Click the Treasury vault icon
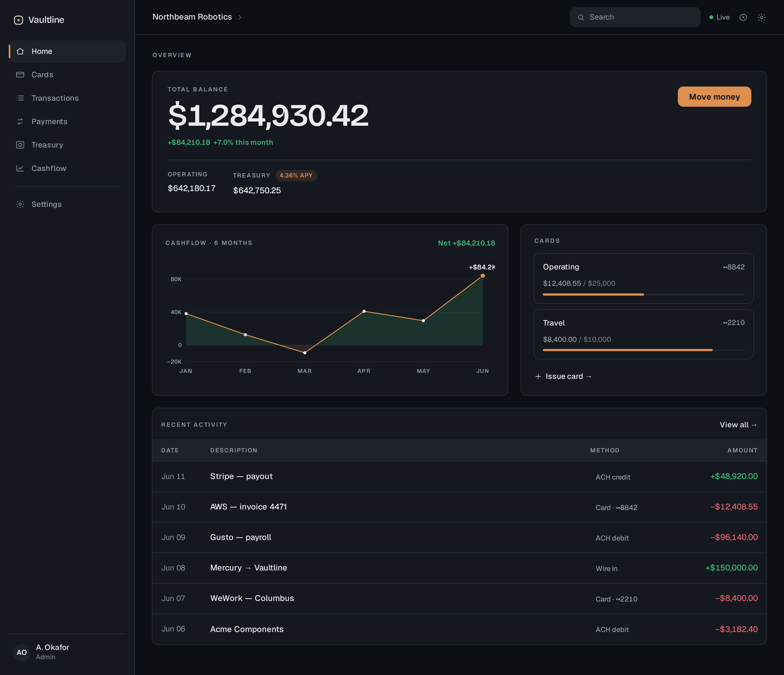 (x=20, y=145)
